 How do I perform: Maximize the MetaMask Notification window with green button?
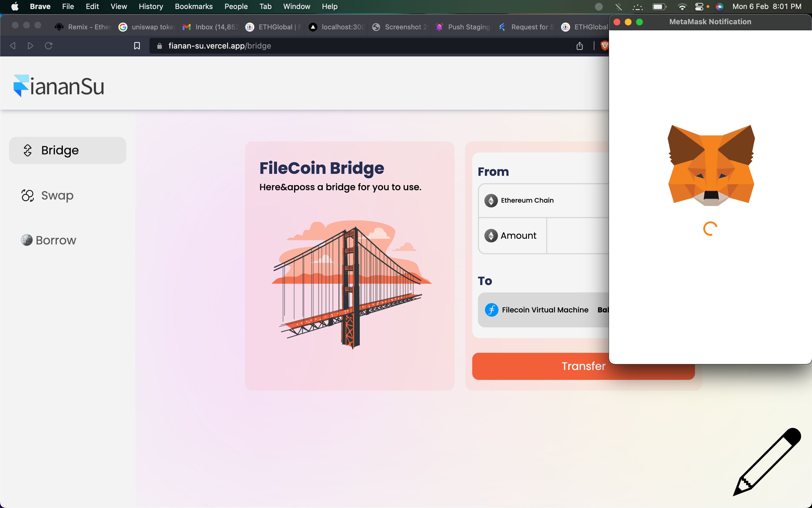point(639,22)
